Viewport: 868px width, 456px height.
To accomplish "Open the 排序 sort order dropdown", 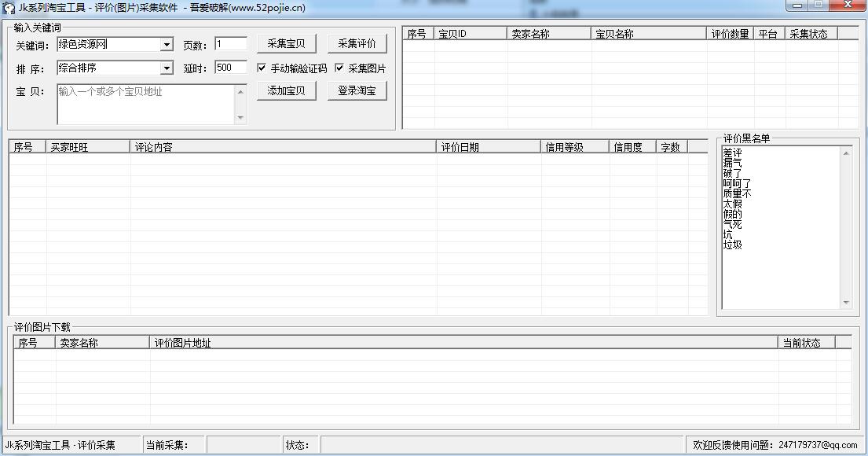I will pyautogui.click(x=168, y=68).
